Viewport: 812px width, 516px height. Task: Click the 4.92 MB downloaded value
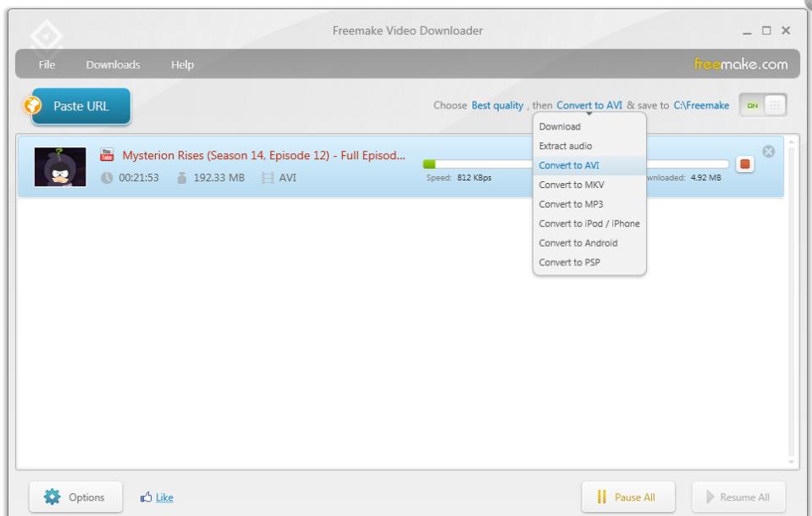click(706, 178)
